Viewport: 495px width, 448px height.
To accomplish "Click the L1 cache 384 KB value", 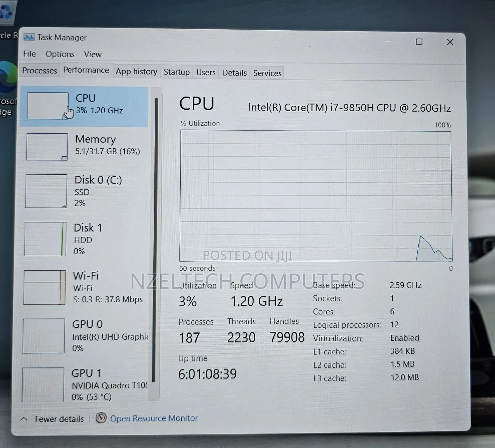I will [x=402, y=351].
